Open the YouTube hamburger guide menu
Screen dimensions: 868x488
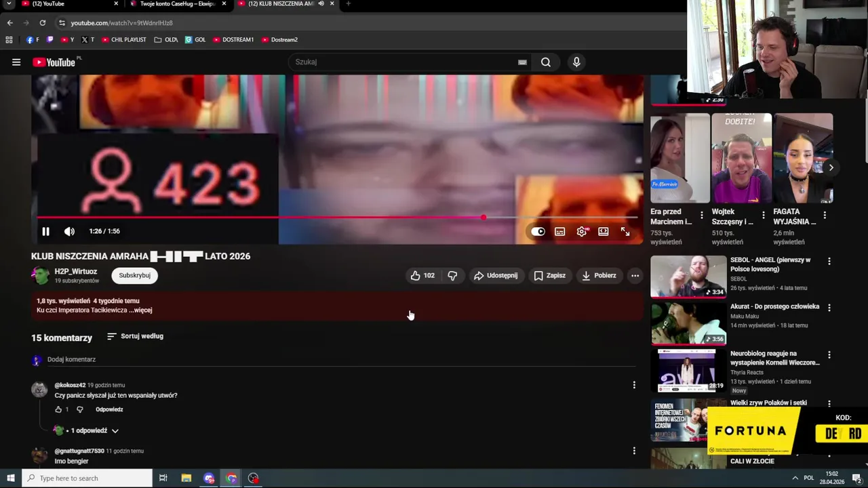tap(16, 62)
